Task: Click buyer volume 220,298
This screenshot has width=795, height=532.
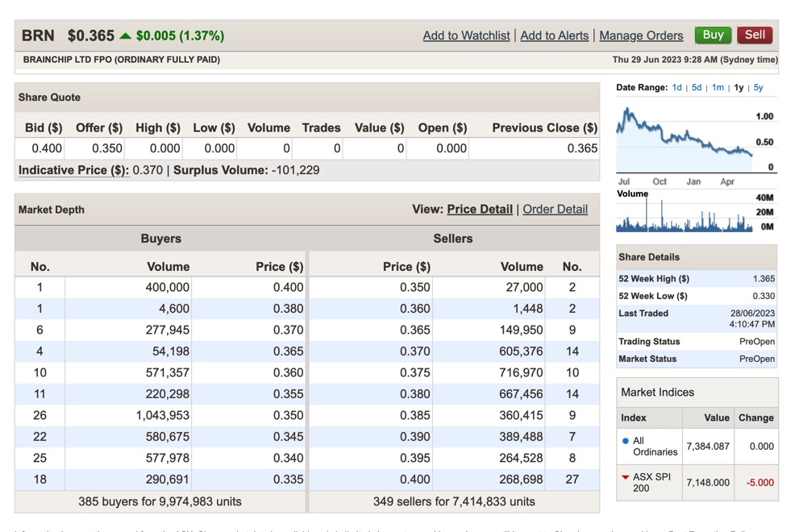Action: (168, 393)
